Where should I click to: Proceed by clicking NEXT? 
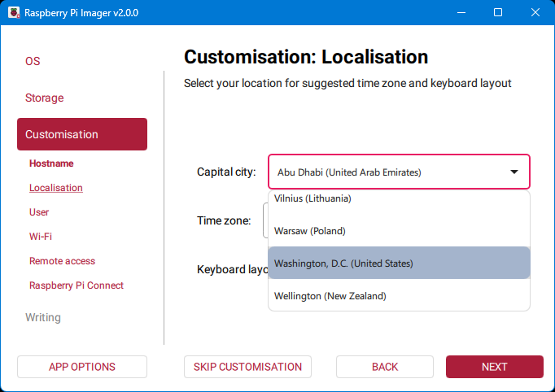tap(494, 367)
